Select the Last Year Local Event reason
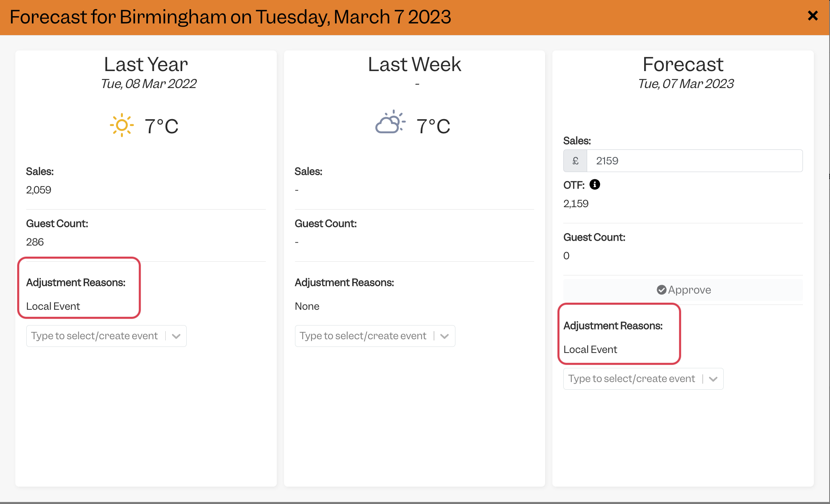 [53, 306]
